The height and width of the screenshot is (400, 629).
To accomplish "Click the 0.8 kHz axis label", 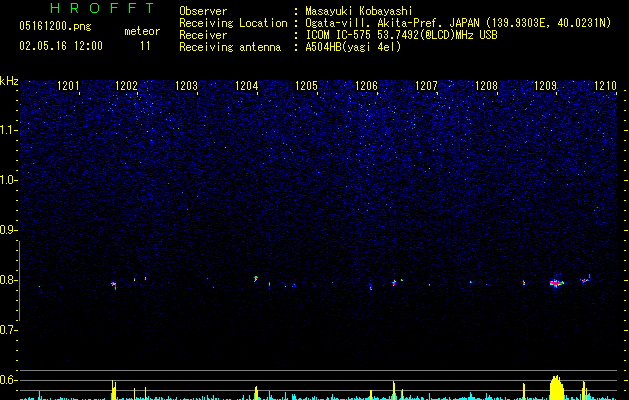I will tap(8, 280).
